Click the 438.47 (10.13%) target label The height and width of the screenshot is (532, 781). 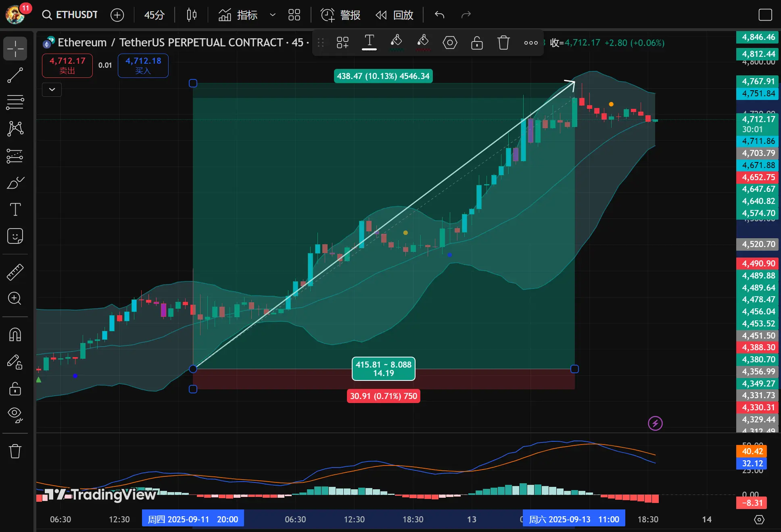383,76
